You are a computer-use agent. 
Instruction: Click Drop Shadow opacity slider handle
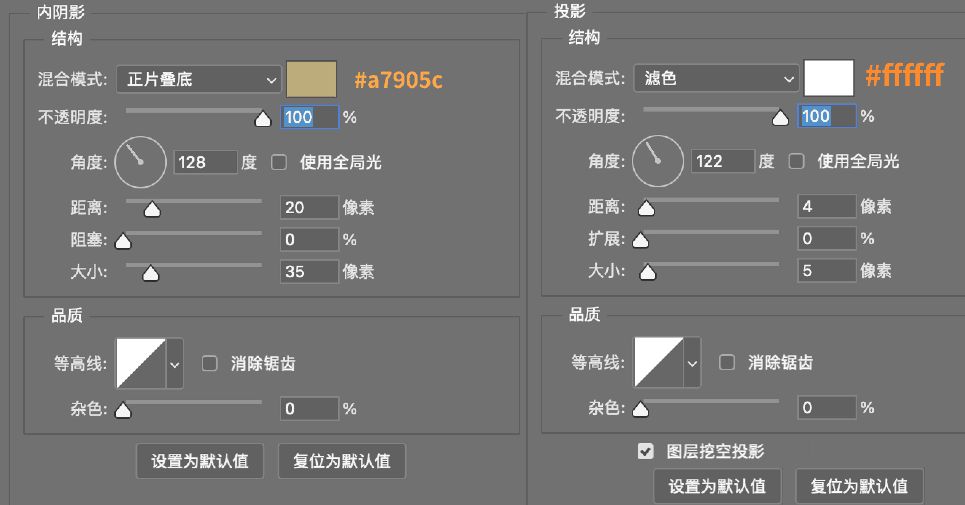(x=780, y=117)
